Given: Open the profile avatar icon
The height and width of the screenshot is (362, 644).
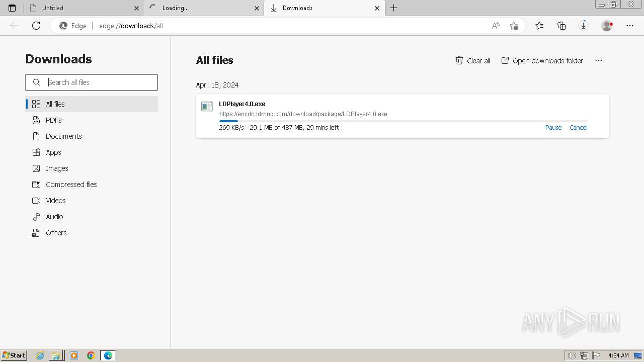Looking at the screenshot, I should pyautogui.click(x=607, y=26).
